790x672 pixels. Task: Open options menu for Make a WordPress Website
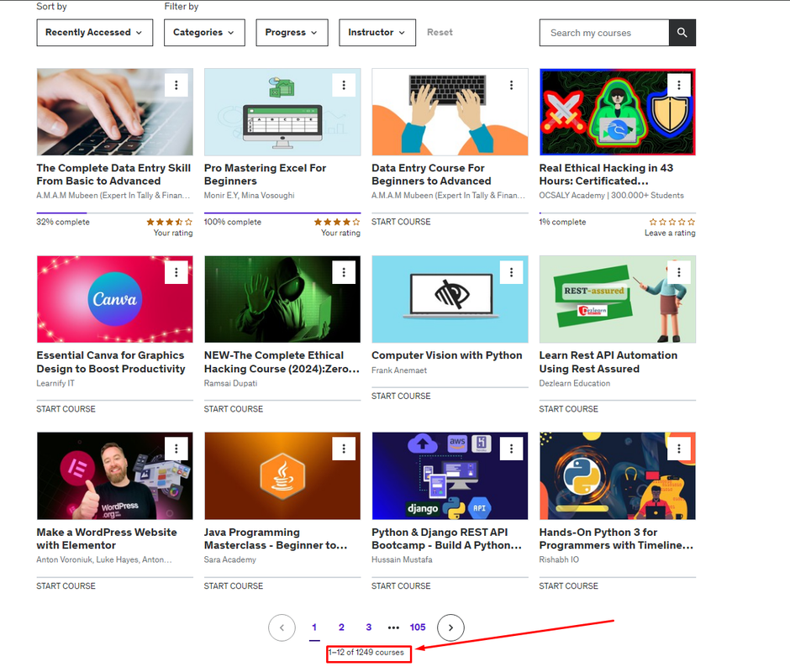[176, 449]
